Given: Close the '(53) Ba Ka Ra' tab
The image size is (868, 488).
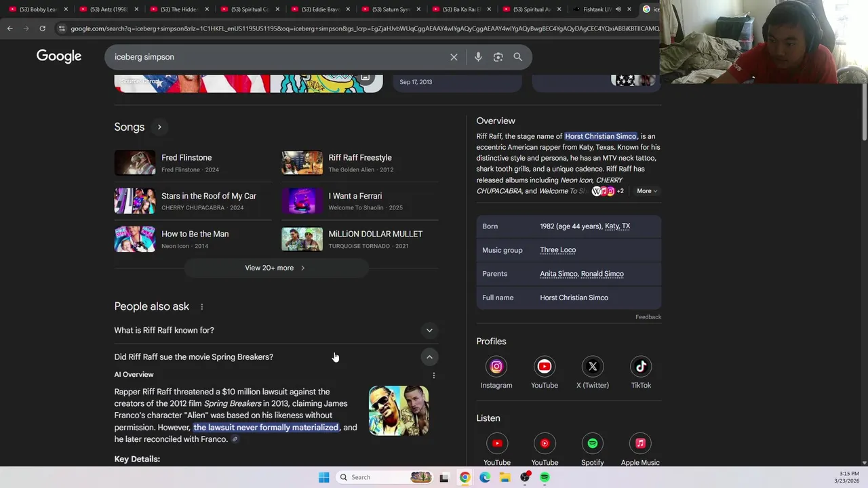Looking at the screenshot, I should 489,9.
